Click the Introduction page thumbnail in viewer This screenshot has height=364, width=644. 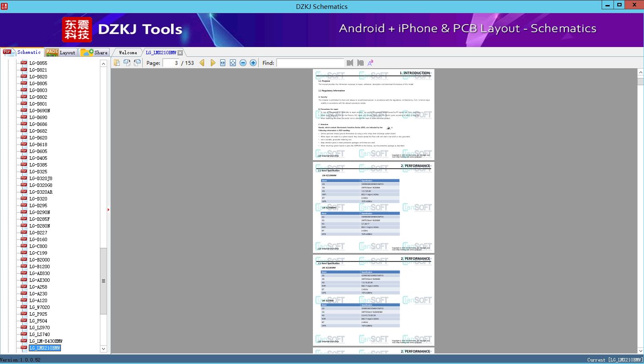373,114
